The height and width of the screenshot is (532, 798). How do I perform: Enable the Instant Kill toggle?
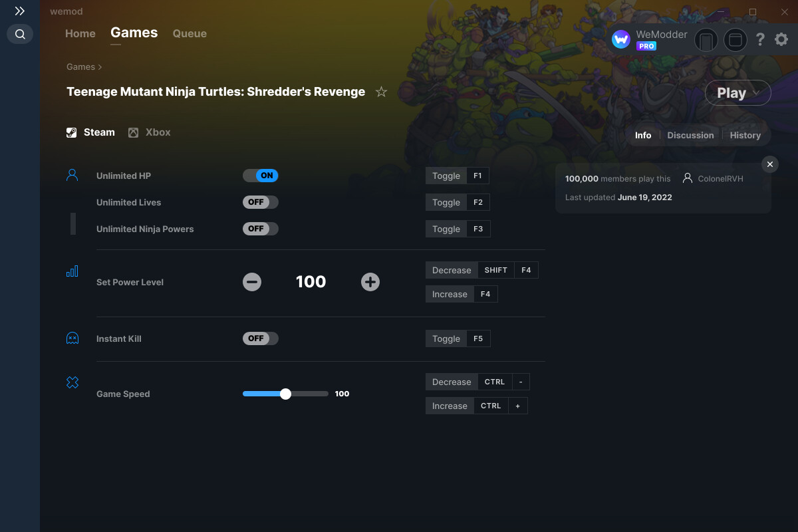[261, 338]
